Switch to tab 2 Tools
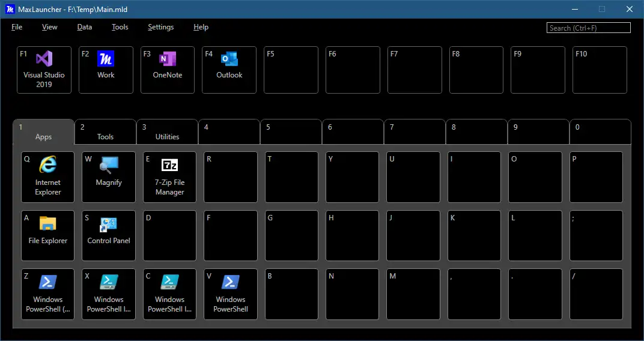 [x=106, y=131]
